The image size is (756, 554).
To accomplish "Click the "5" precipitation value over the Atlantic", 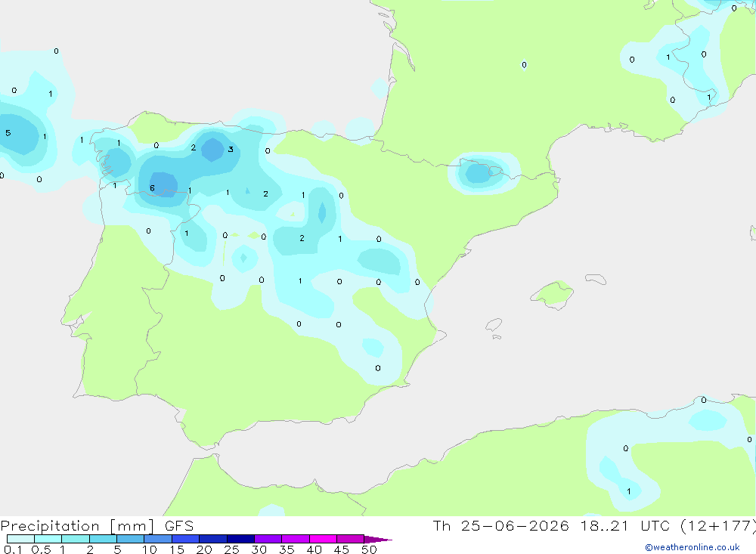I will coord(8,133).
